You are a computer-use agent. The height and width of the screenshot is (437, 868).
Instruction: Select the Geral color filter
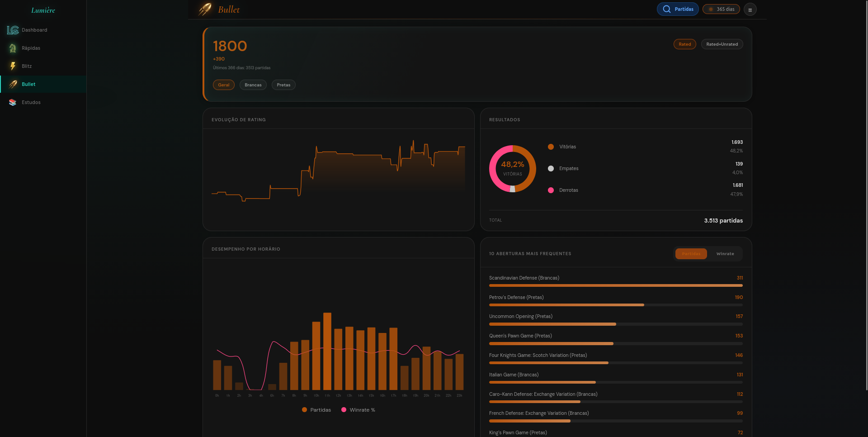click(x=224, y=85)
